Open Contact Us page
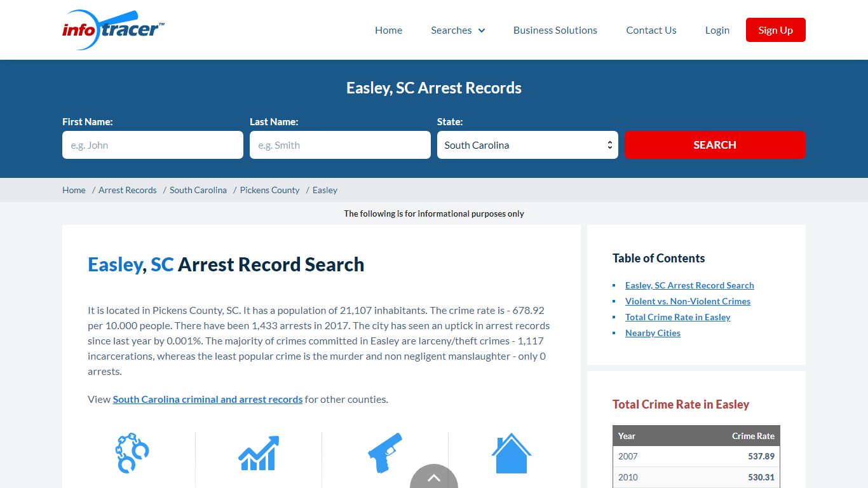The width and height of the screenshot is (868, 488). 651,30
